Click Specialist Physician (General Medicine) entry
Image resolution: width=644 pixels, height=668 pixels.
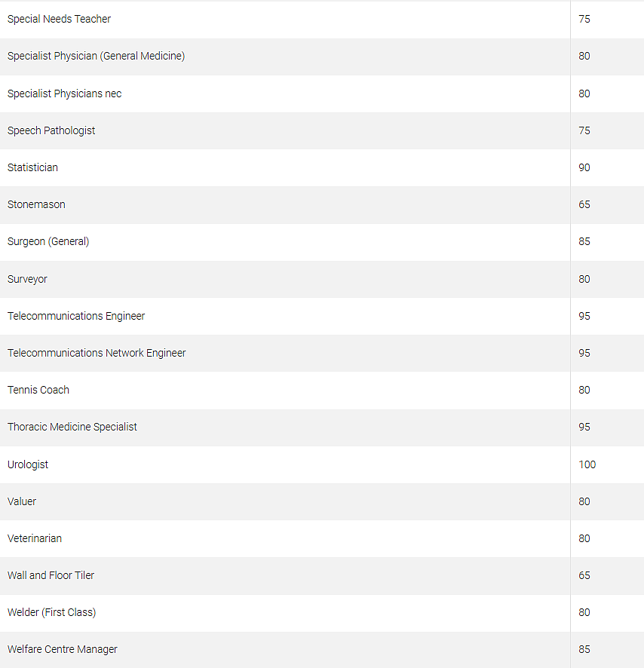point(96,57)
